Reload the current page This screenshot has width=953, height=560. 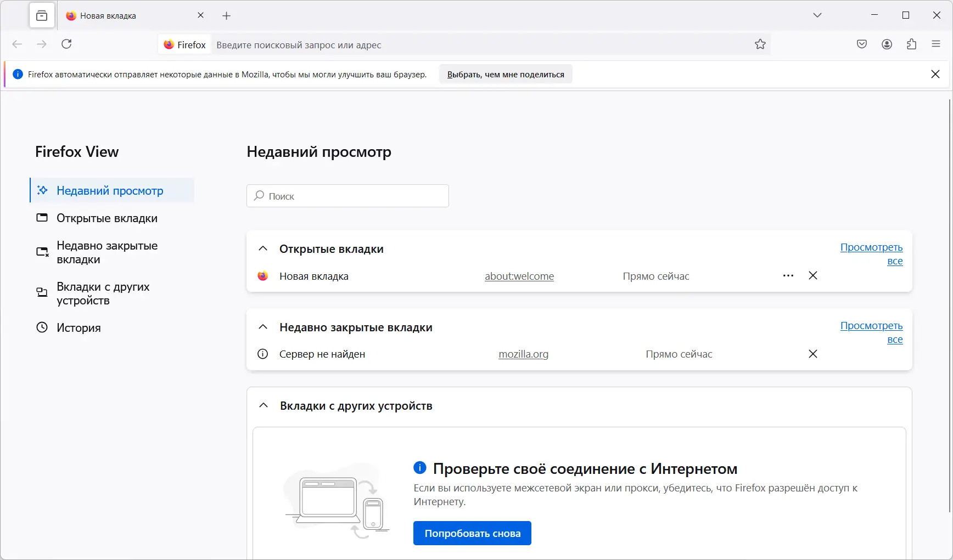click(x=66, y=44)
